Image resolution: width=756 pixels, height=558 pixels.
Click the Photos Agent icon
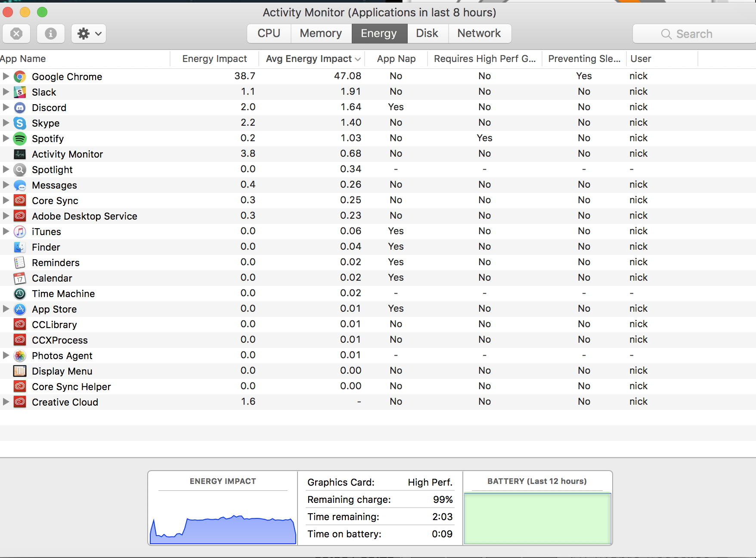pos(20,356)
